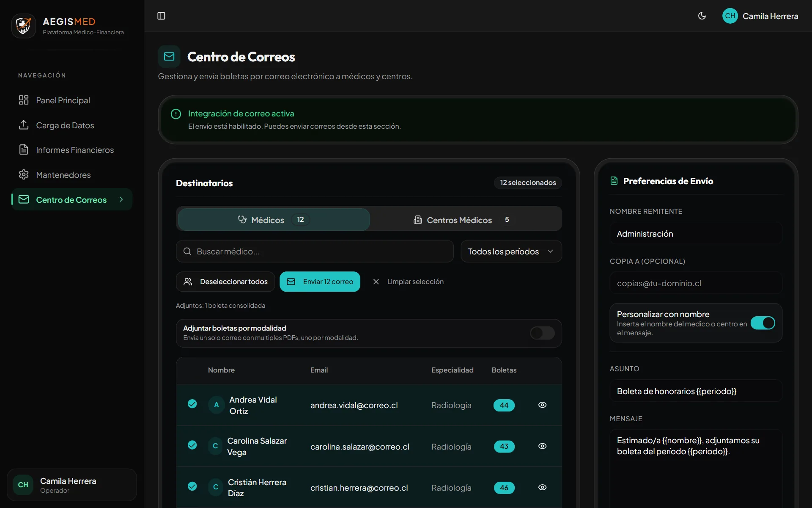Screen dimensions: 812x508
Task: Click into the Mensaje text area
Action: tap(696, 468)
